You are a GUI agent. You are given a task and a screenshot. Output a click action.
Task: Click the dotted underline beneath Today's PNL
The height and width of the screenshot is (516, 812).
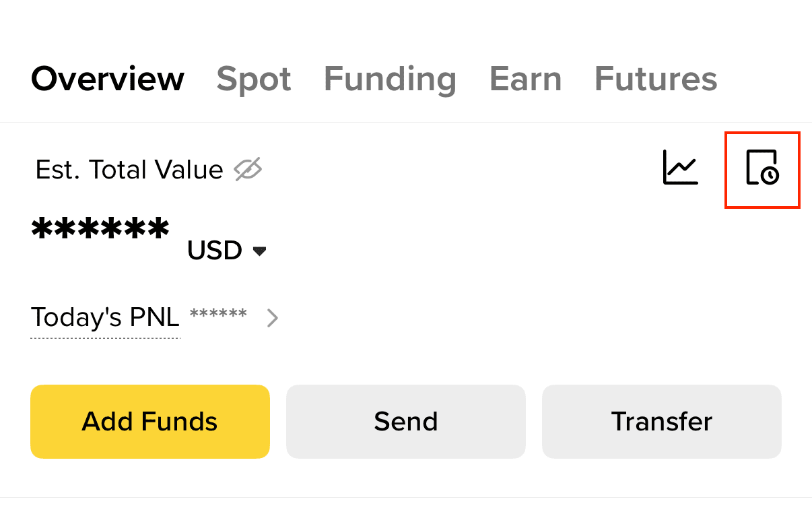(x=105, y=337)
